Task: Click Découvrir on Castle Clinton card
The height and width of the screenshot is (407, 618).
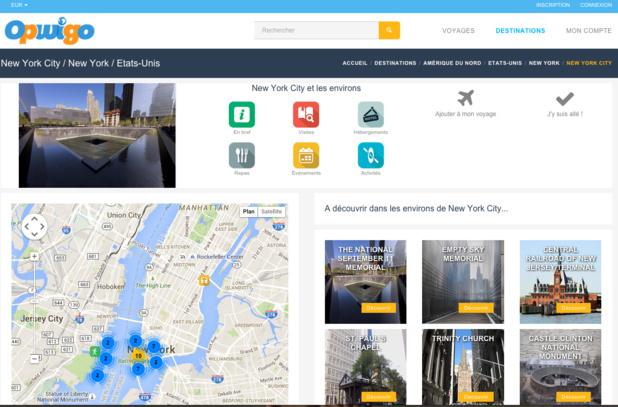Action: pyautogui.click(x=573, y=397)
